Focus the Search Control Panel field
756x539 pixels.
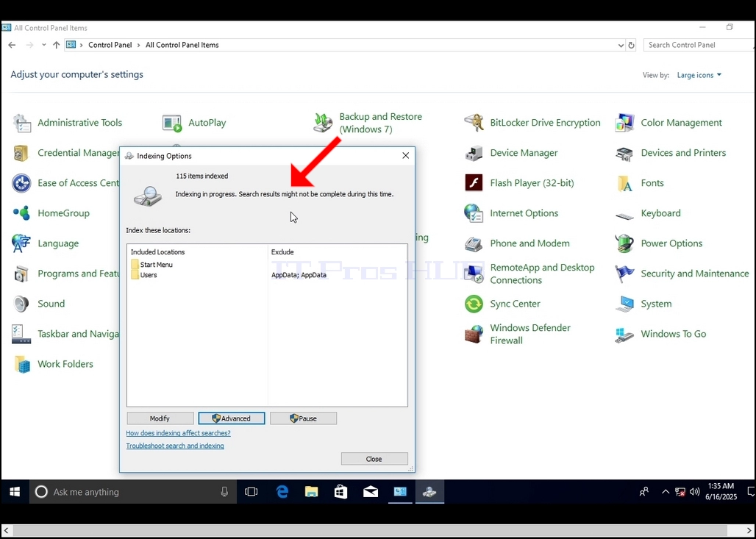[x=699, y=45]
